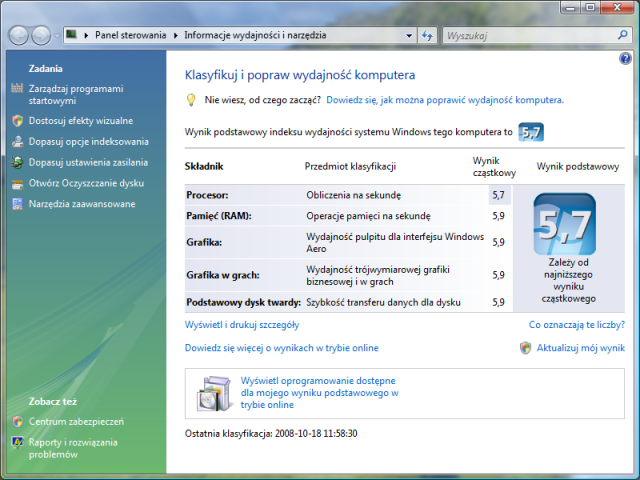640x480 pixels.
Task: Click Aktualizuj mój wynik link
Action: point(580,348)
